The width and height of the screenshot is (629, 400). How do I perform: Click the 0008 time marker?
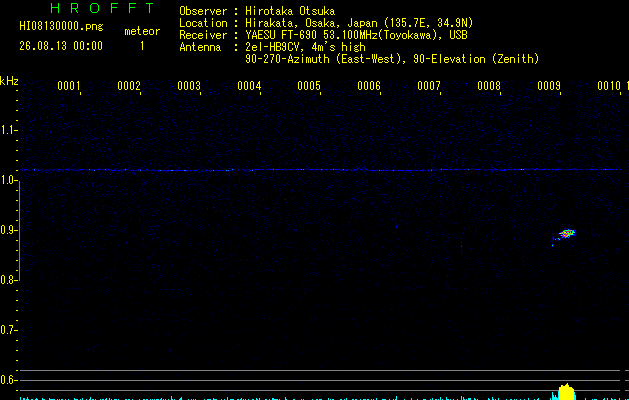(489, 85)
